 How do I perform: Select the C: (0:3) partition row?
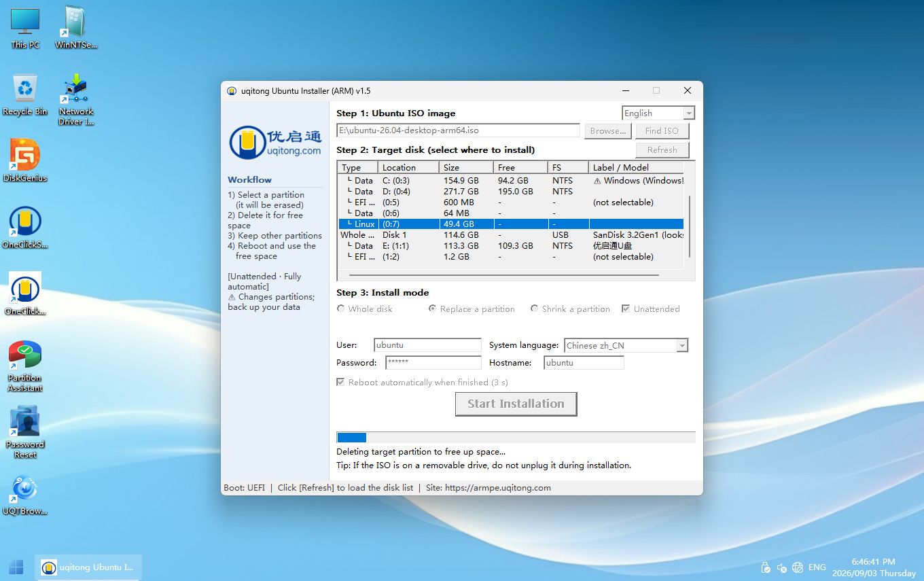click(511, 181)
